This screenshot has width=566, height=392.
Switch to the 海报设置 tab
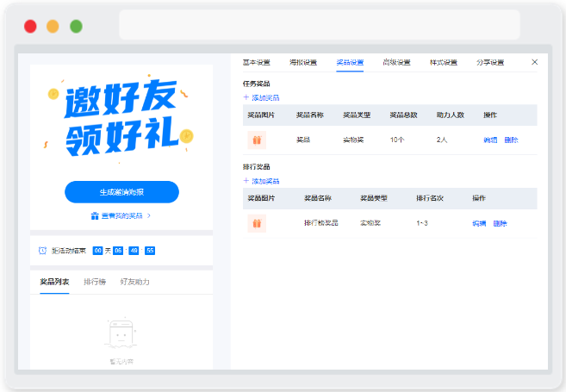point(303,62)
